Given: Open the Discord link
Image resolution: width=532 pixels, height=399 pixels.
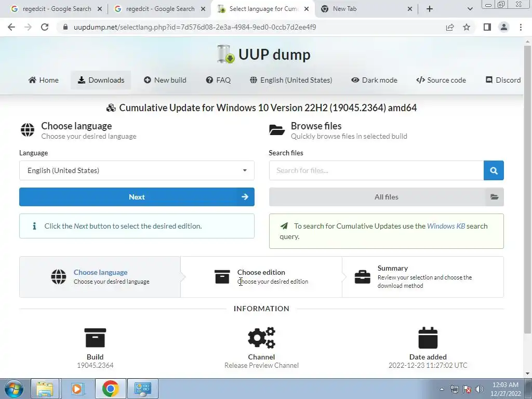Looking at the screenshot, I should point(503,80).
